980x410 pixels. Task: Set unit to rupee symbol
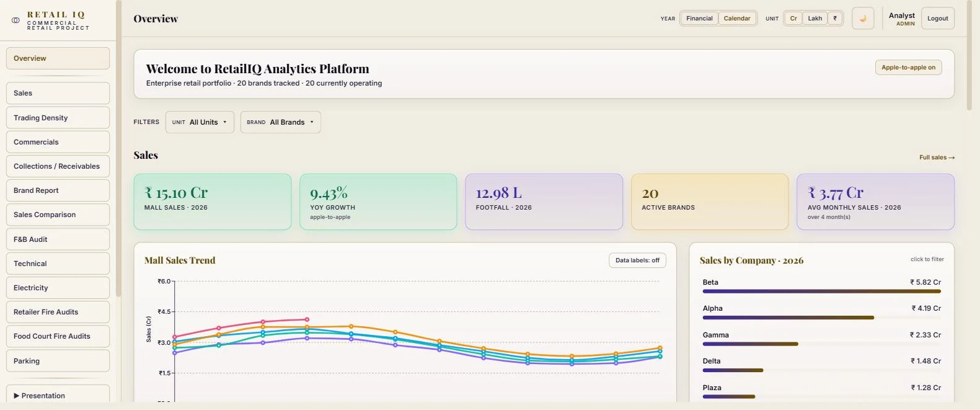pos(835,19)
